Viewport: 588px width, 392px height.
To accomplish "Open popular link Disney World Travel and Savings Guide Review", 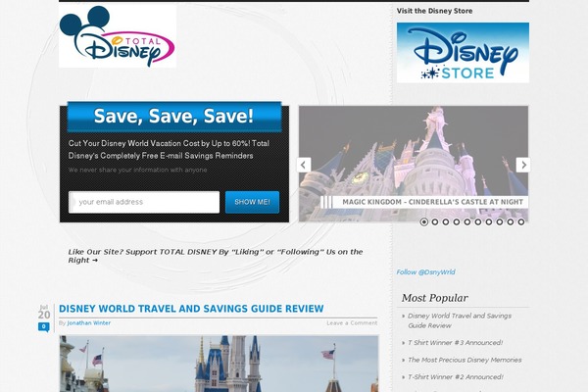I will click(460, 320).
